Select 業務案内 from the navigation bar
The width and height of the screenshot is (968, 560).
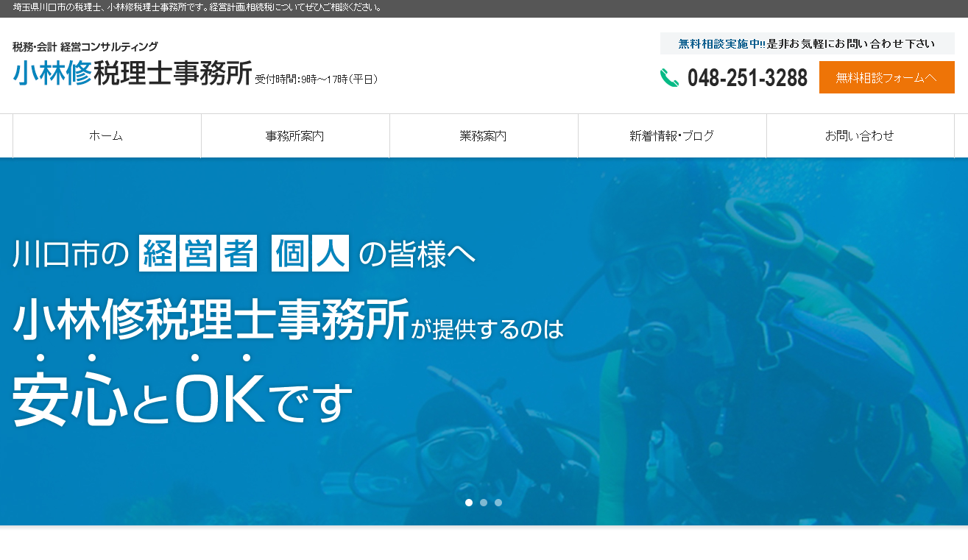point(484,135)
